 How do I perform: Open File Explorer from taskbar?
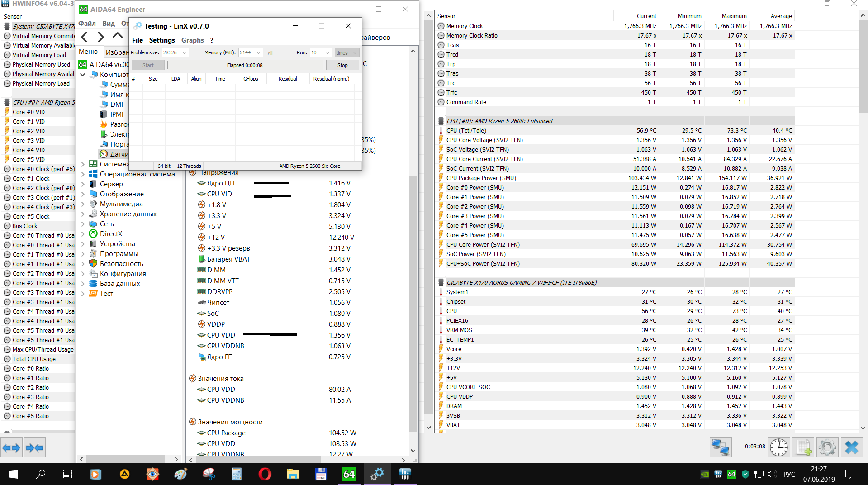[293, 474]
